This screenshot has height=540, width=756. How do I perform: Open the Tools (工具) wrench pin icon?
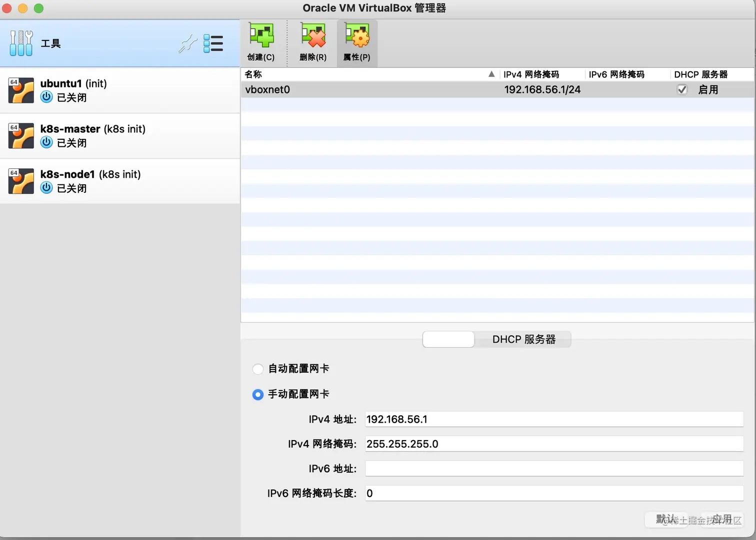[188, 43]
